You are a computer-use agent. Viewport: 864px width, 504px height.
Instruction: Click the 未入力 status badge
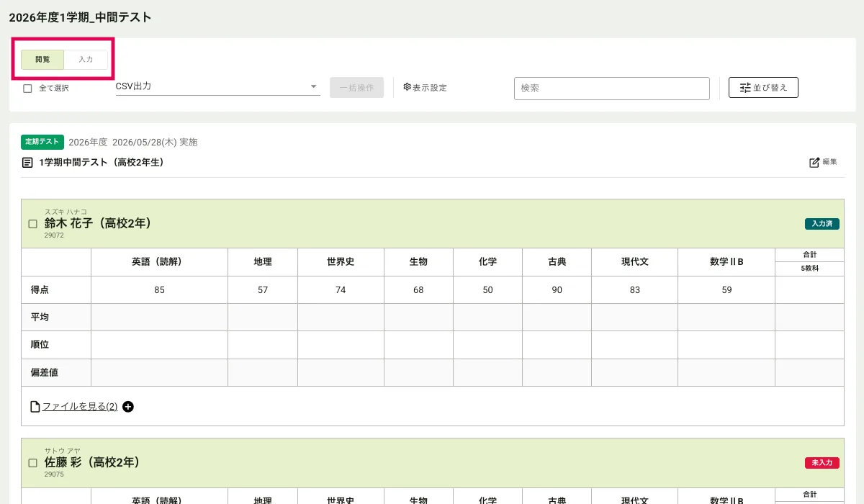[x=822, y=463]
